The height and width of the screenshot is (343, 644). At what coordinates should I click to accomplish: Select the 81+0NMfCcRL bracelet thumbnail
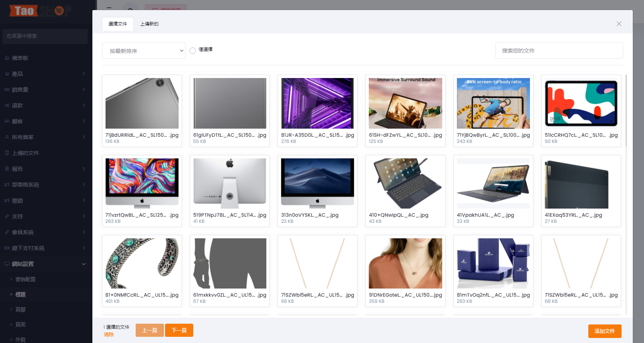point(142,263)
